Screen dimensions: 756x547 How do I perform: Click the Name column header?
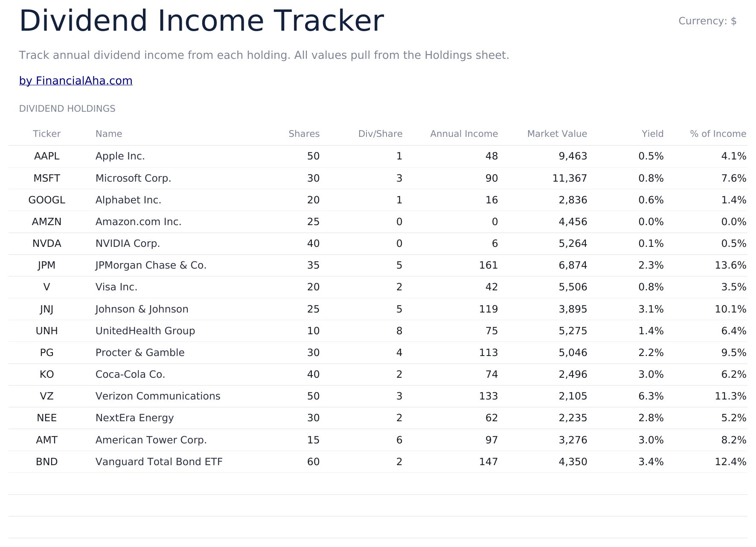[109, 134]
